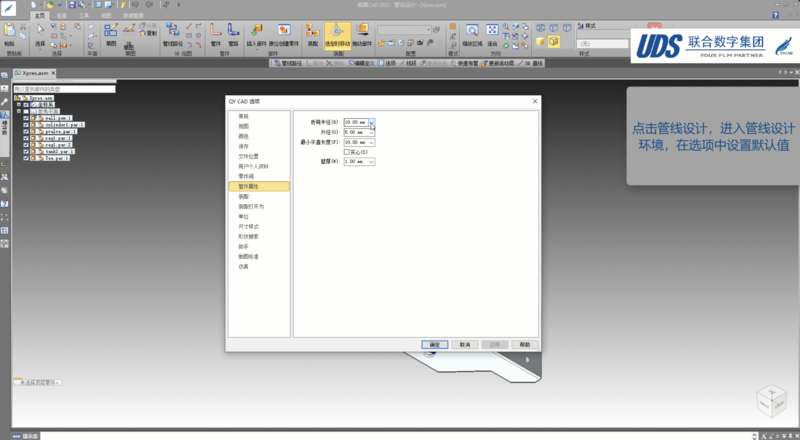This screenshot has width=800, height=440.
Task: Click the 粘贴 (Paste) icon in ribbon
Action: 10,31
